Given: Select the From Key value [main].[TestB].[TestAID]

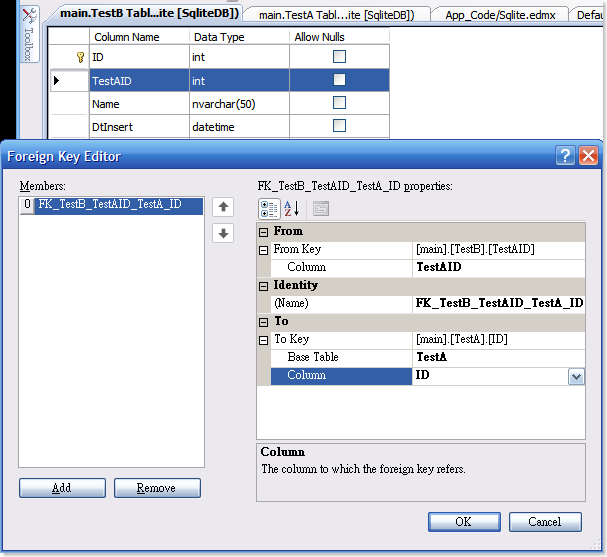Looking at the screenshot, I should tap(499, 249).
